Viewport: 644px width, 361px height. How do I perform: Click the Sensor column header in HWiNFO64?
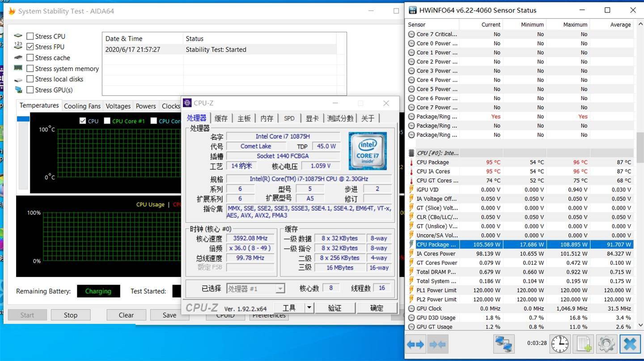[x=432, y=25]
